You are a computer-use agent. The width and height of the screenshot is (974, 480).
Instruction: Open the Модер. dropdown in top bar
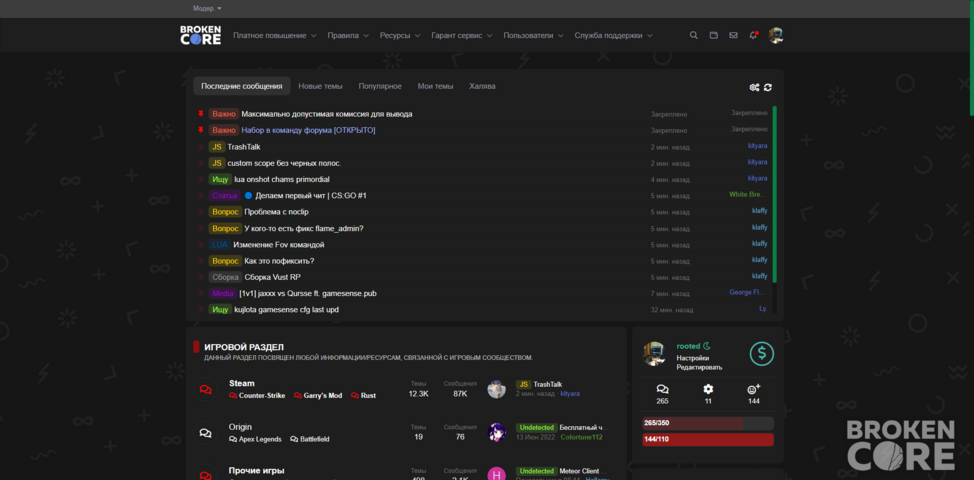pos(207,9)
